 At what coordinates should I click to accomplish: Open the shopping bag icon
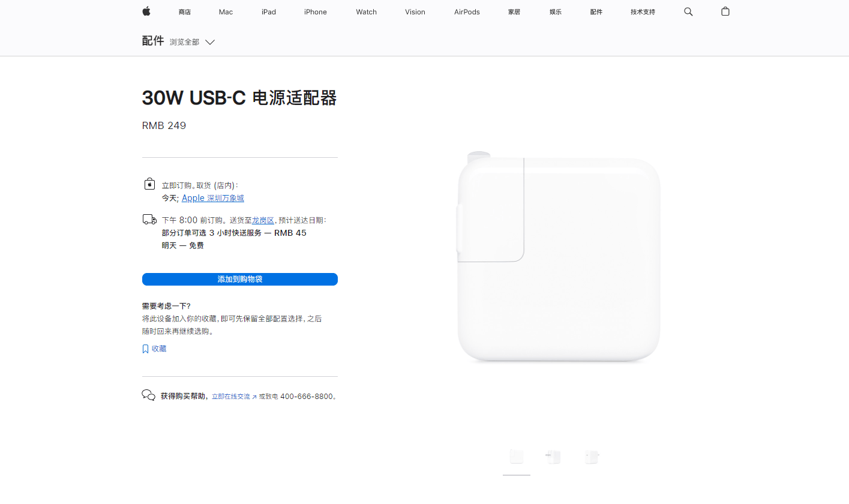click(x=725, y=11)
